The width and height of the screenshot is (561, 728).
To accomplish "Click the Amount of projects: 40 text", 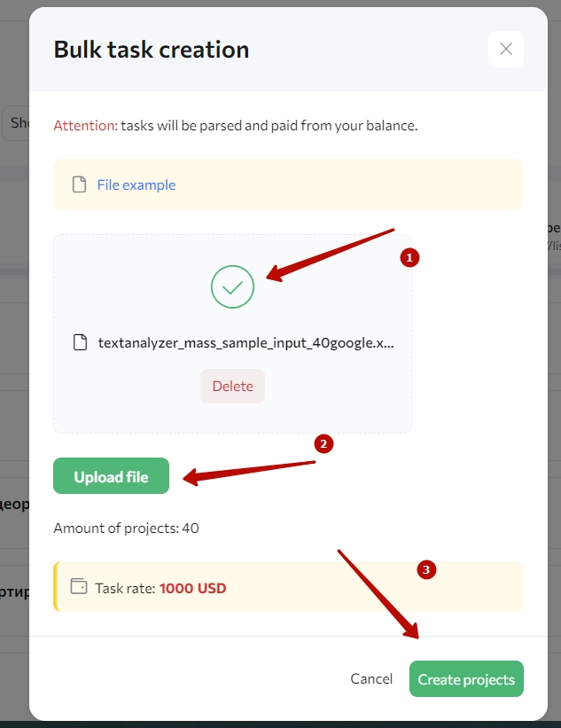I will [126, 528].
